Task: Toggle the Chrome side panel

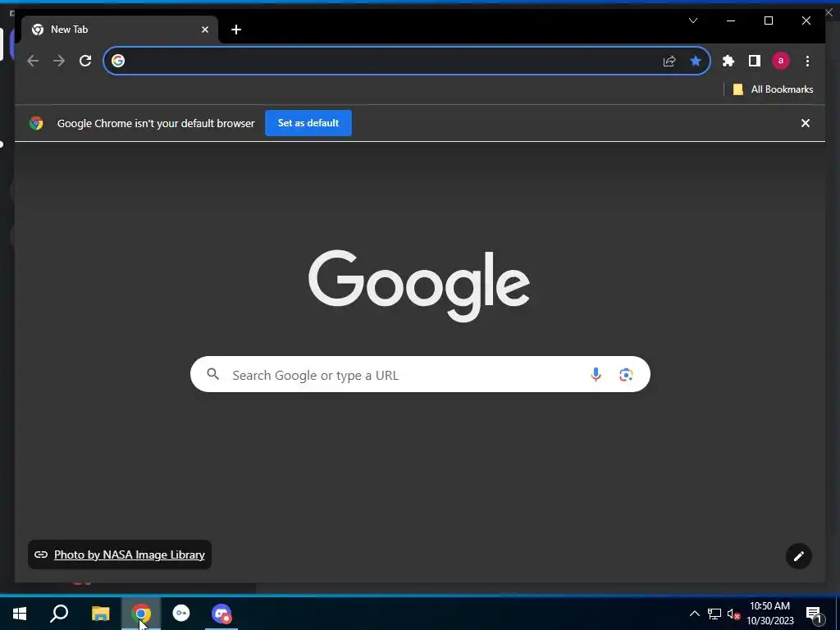Action: tap(755, 61)
